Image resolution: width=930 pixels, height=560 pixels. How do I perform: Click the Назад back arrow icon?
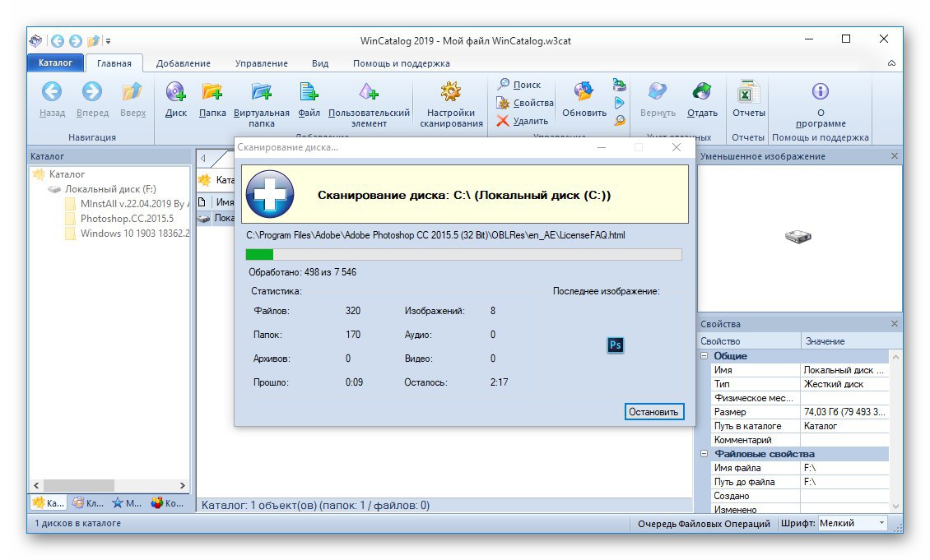coord(52,92)
